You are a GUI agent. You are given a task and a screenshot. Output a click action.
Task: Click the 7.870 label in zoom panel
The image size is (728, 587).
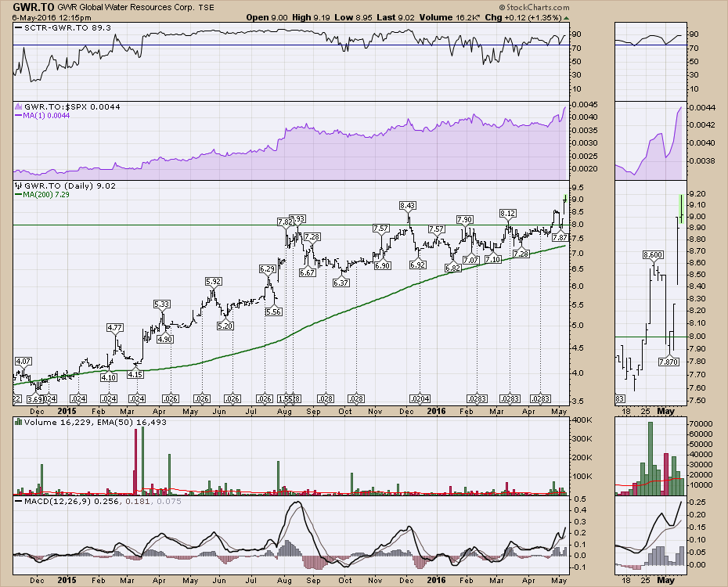[669, 362]
